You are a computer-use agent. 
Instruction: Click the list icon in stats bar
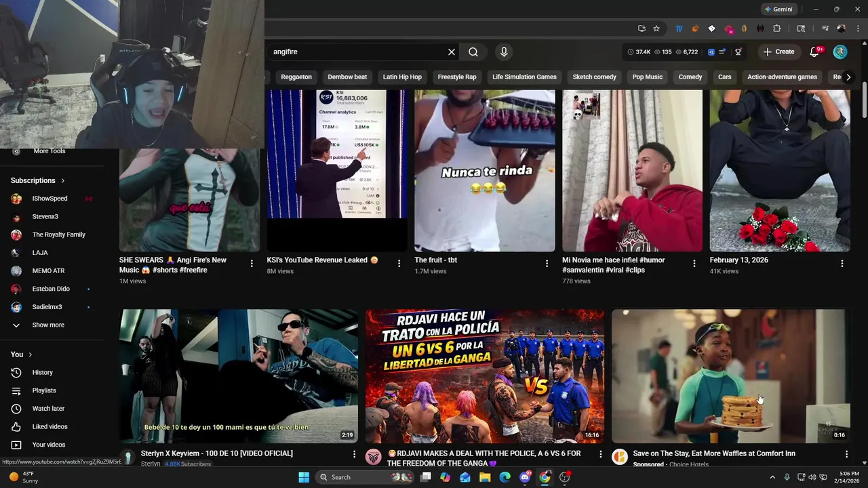(723, 52)
